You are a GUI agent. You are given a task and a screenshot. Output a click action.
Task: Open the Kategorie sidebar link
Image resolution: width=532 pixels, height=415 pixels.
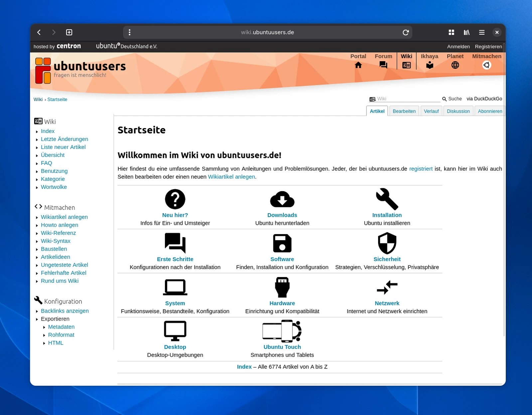point(53,179)
